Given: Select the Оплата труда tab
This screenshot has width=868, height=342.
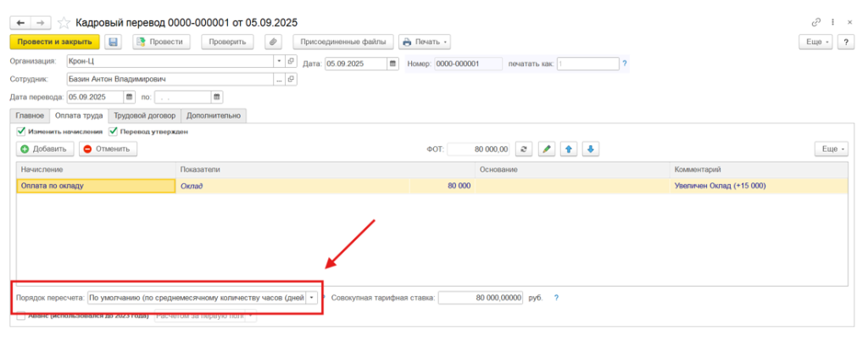Looking at the screenshot, I should click(x=79, y=116).
